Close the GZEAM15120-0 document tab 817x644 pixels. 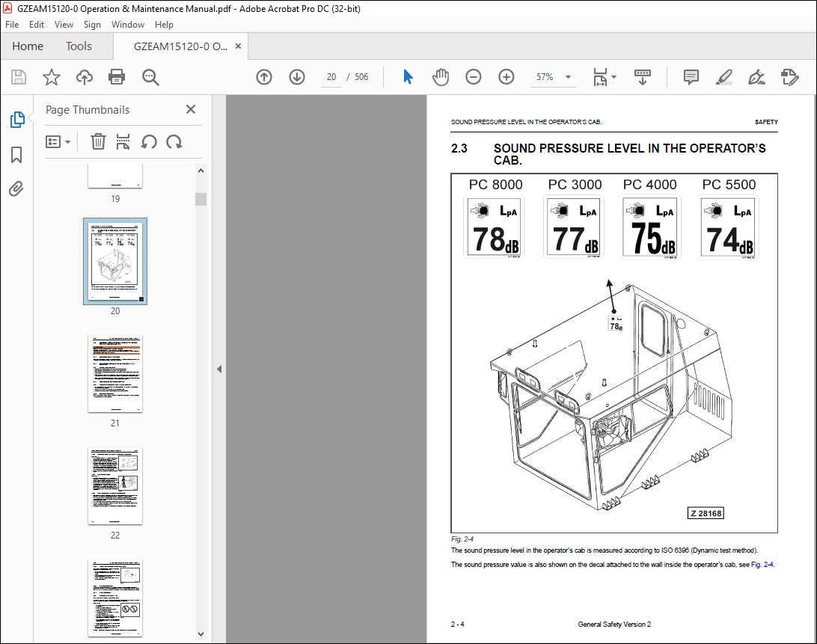pyautogui.click(x=238, y=46)
